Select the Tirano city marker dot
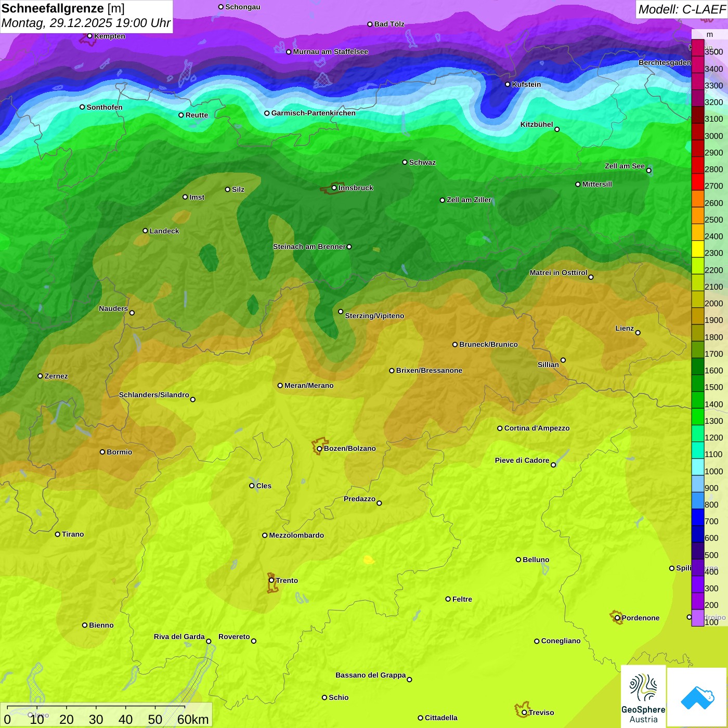 tap(58, 534)
